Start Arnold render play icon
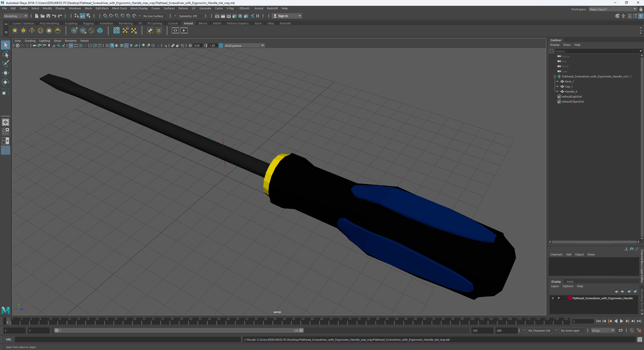The width and height of the screenshot is (644, 350). (x=184, y=31)
